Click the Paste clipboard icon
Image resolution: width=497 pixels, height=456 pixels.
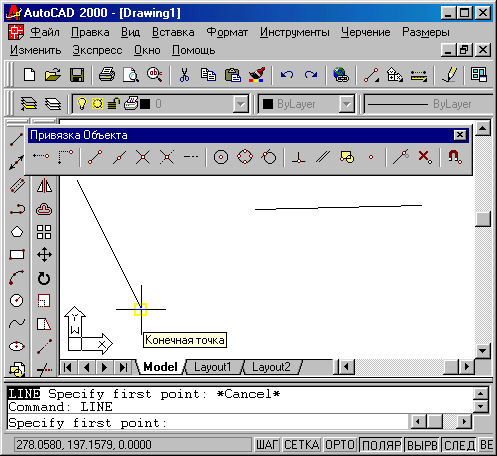(233, 75)
